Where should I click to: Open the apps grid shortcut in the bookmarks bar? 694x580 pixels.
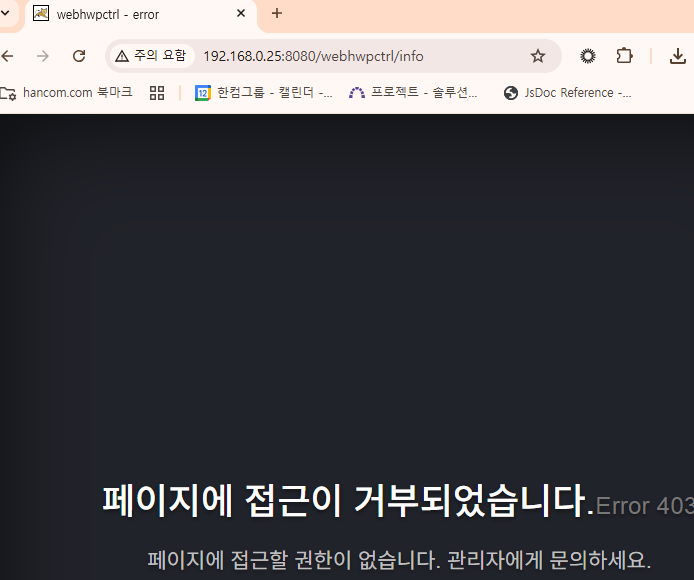[157, 93]
